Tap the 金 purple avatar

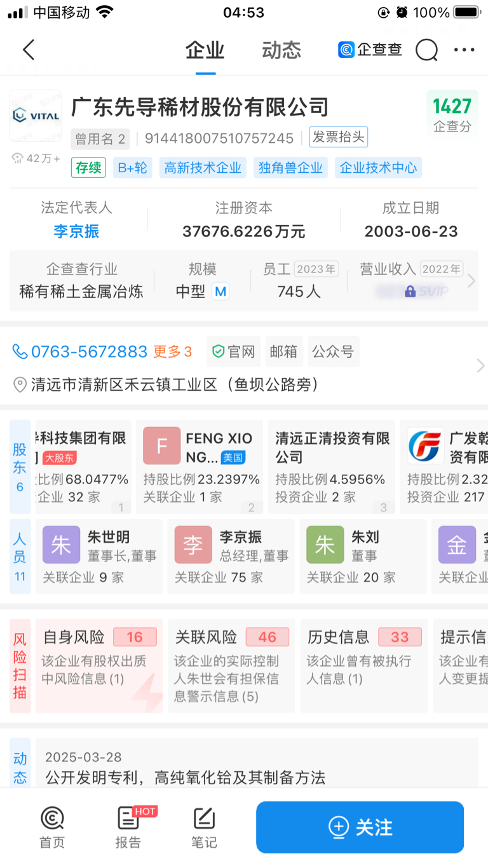click(457, 545)
